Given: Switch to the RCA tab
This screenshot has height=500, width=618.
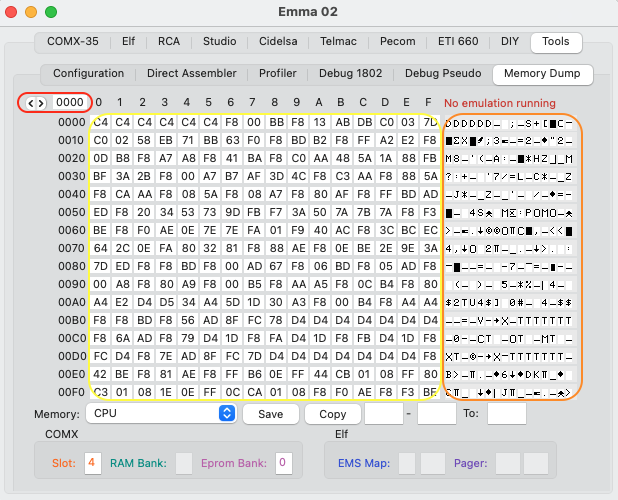Looking at the screenshot, I should (x=169, y=41).
